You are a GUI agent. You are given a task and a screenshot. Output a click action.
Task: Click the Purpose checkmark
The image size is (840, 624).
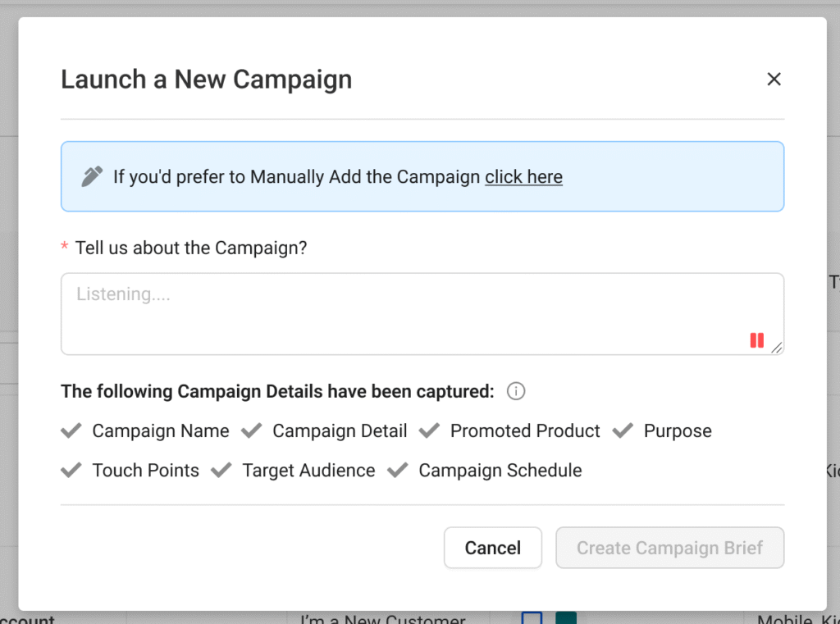(x=623, y=430)
